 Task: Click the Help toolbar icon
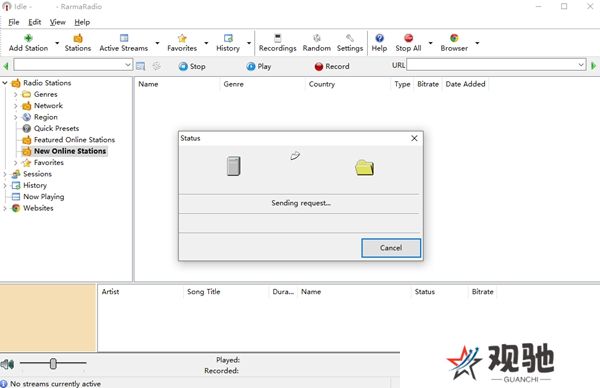[379, 42]
